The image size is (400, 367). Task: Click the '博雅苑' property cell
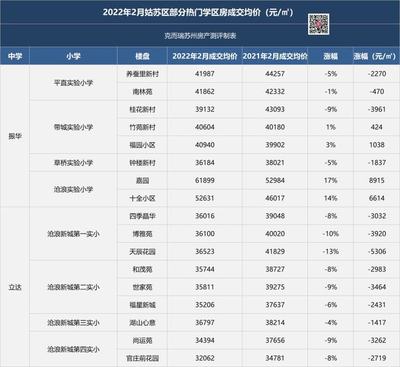tap(142, 234)
